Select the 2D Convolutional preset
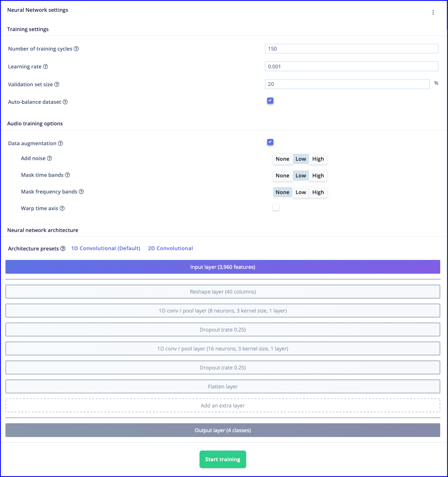448x477 pixels. 171,248
